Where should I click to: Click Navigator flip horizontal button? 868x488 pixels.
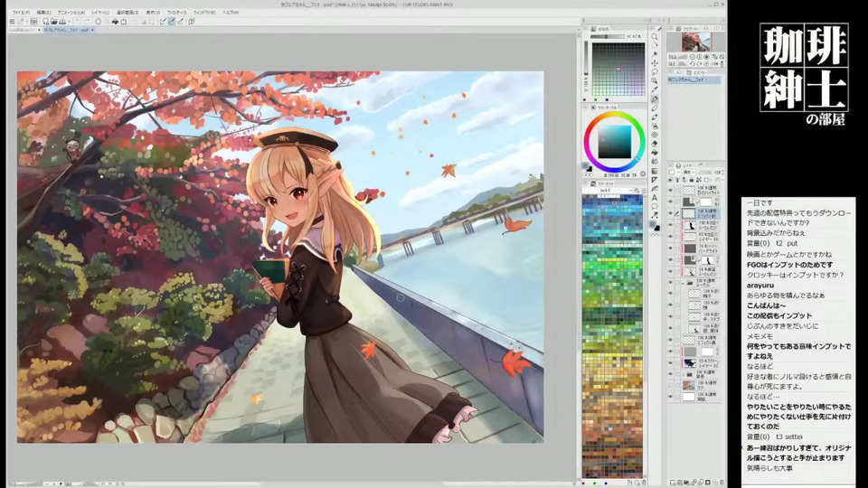point(715,64)
